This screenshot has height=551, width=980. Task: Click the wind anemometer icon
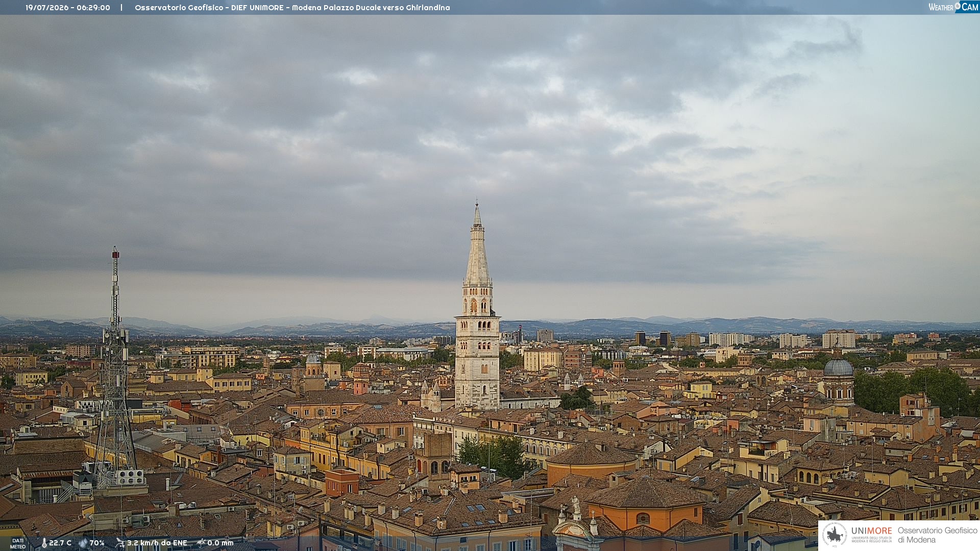pyautogui.click(x=120, y=543)
